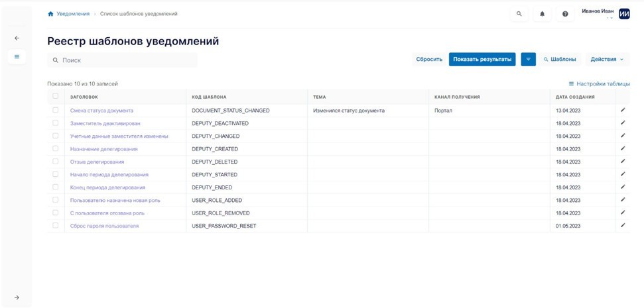Open search via top-right magnifier icon
Screen dimensions: 644x308
(519, 14)
